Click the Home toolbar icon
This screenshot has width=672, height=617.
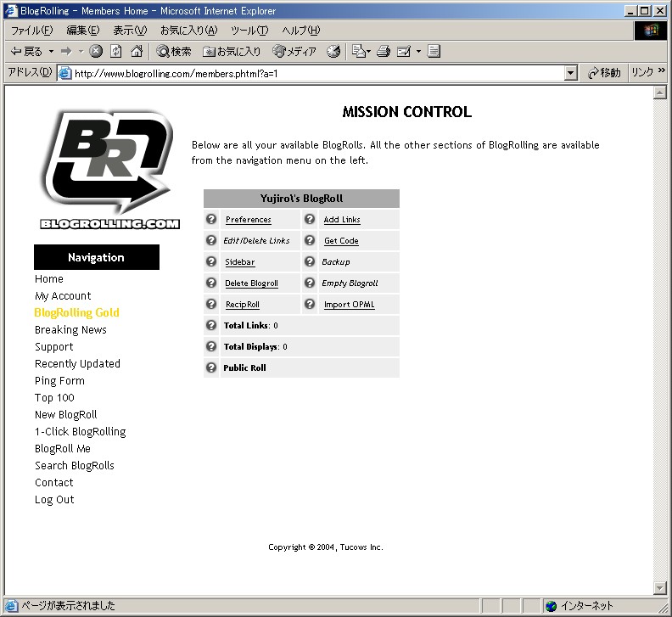click(137, 52)
